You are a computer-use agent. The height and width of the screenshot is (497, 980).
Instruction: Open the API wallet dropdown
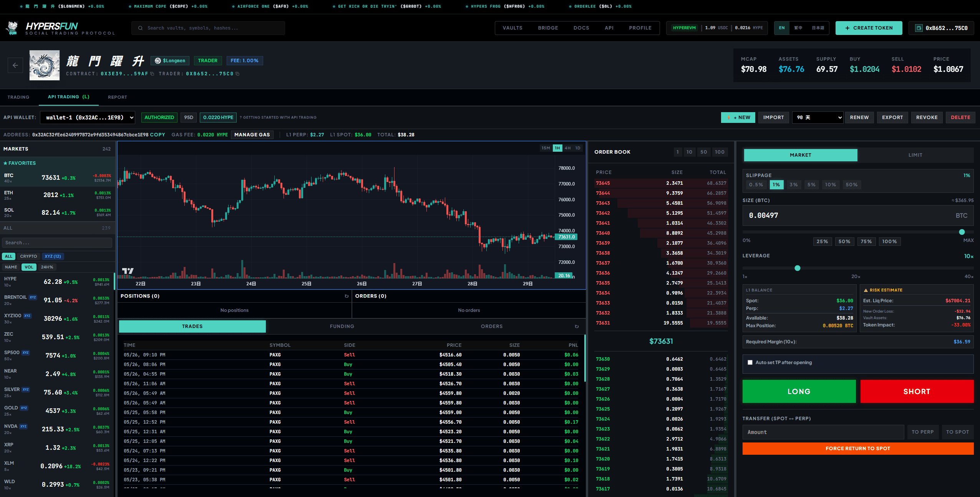coord(88,118)
